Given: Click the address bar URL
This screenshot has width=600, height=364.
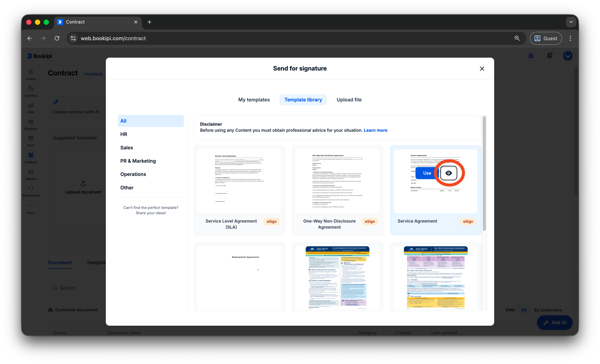Looking at the screenshot, I should click(x=113, y=38).
